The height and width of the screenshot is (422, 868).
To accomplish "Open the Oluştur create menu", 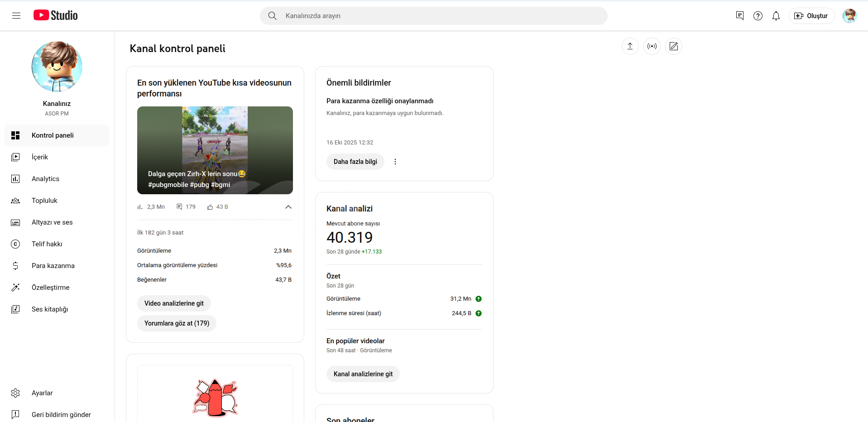I will click(x=811, y=16).
